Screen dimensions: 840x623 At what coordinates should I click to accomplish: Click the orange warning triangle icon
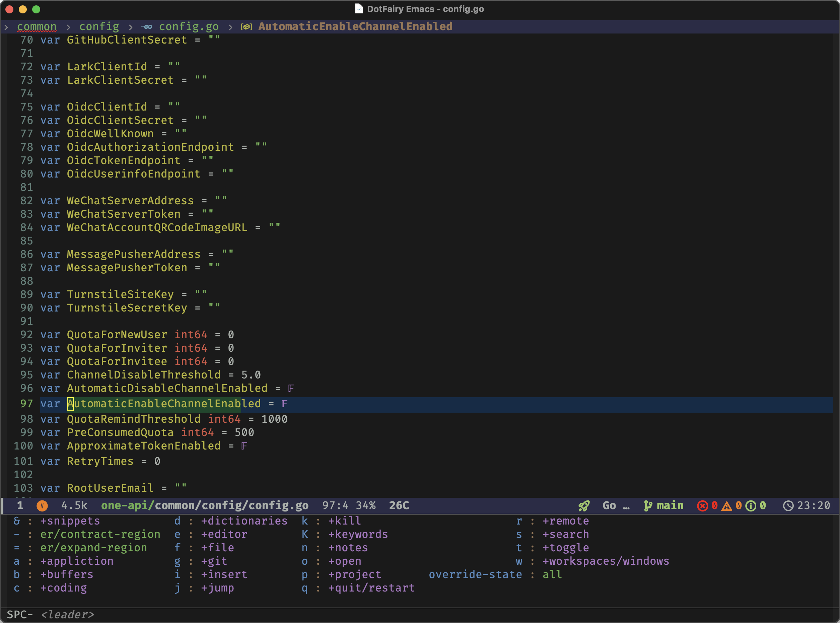726,506
